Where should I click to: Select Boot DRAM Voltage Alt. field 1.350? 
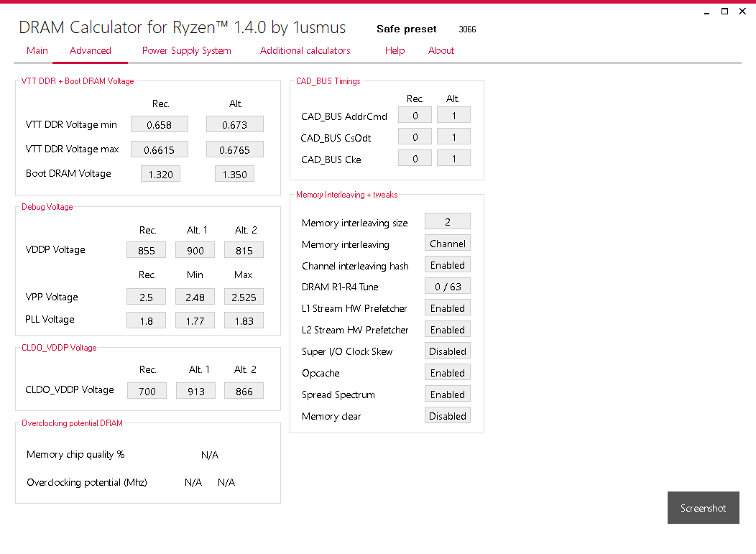coord(235,174)
